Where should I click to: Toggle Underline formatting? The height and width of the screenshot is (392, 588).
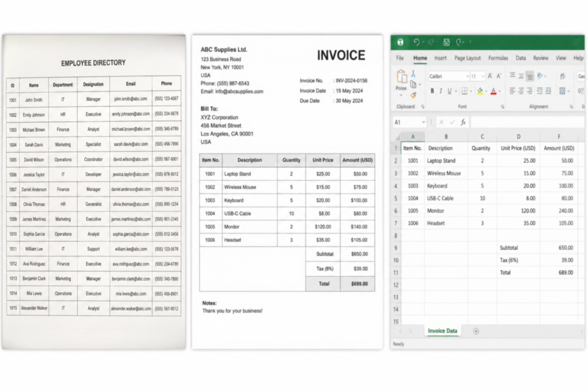449,91
